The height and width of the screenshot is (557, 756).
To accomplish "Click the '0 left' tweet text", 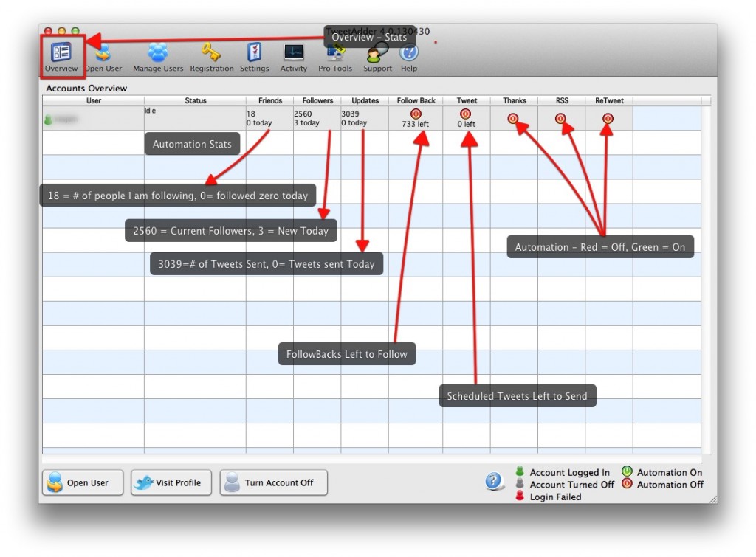I will [x=467, y=124].
